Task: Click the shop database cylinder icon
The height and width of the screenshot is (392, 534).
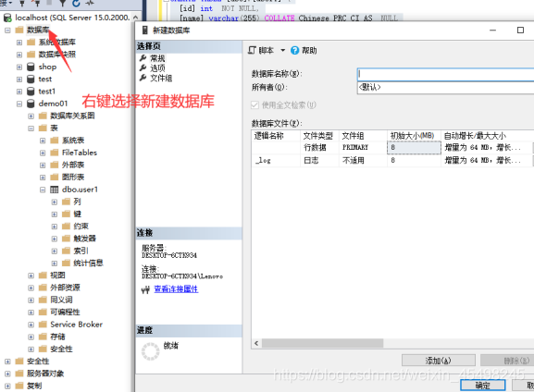Action: [x=31, y=67]
